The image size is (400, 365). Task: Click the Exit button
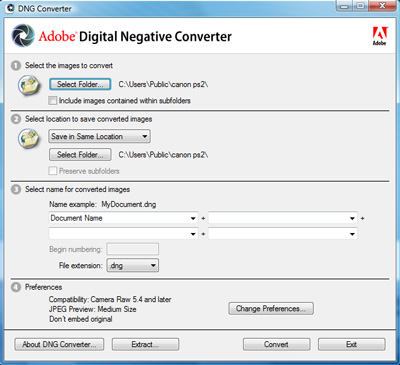tap(352, 344)
